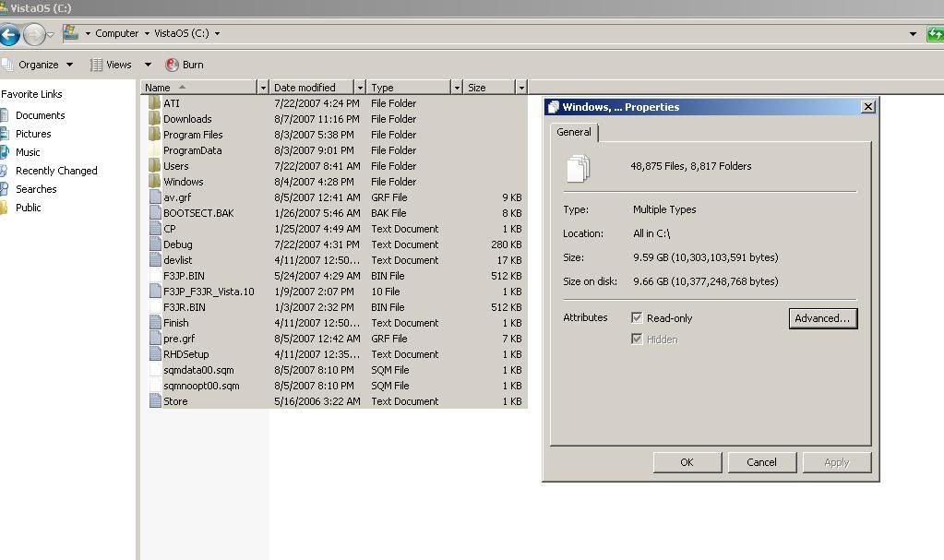The width and height of the screenshot is (944, 560).
Task: Sort by the Type column header
Action: tap(408, 88)
